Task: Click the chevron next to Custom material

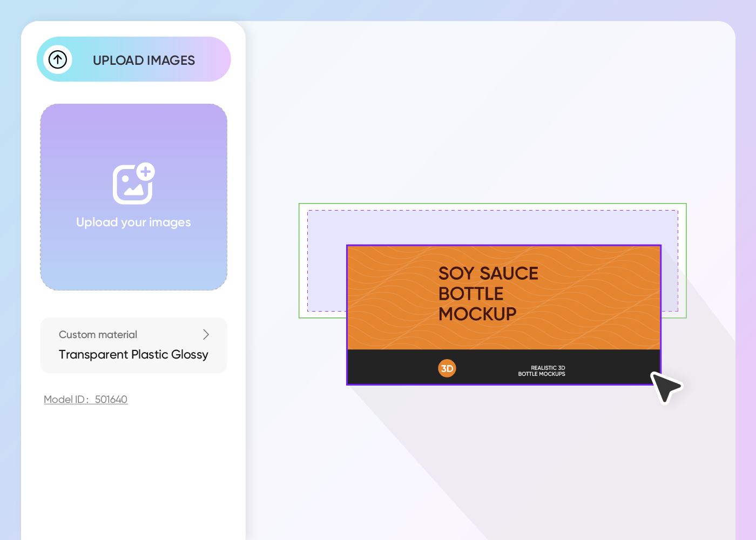Action: click(x=206, y=334)
